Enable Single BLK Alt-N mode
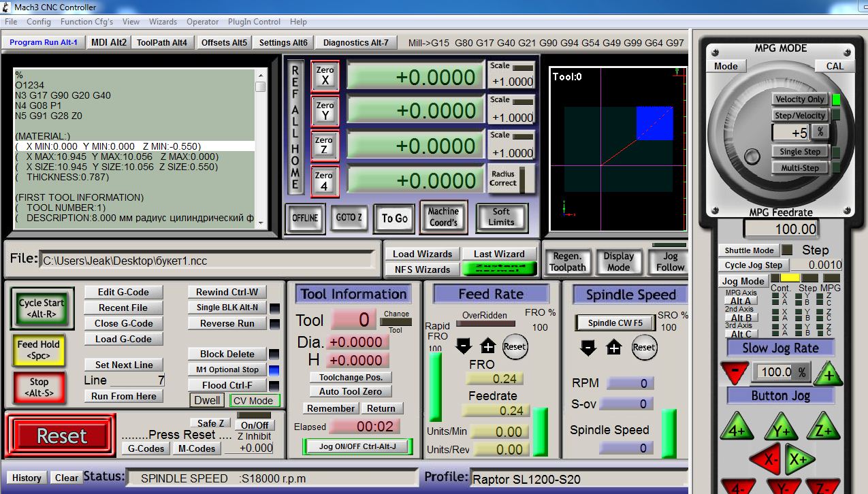Viewport: 868px width, 494px height. pos(227,308)
